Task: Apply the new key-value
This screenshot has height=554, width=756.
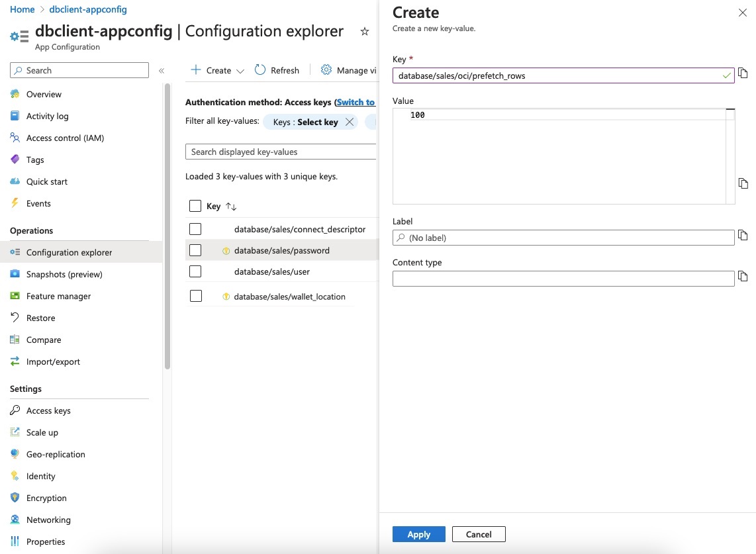Action: 418,534
